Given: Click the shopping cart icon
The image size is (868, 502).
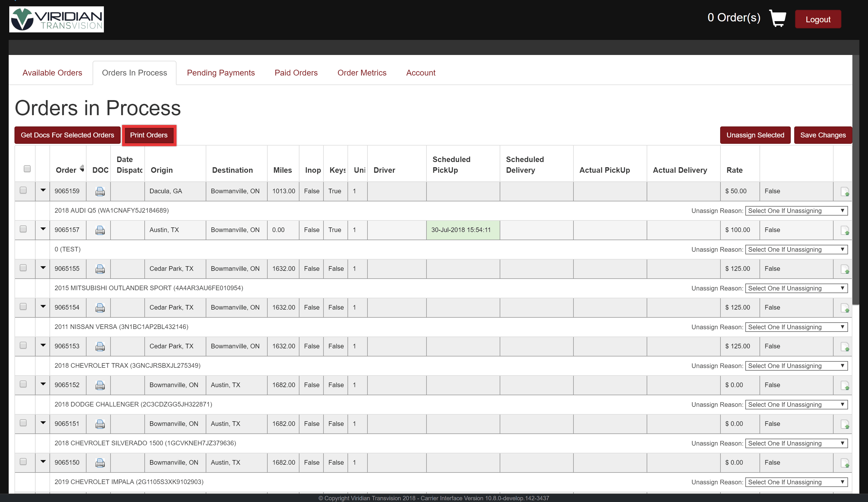Looking at the screenshot, I should point(777,18).
